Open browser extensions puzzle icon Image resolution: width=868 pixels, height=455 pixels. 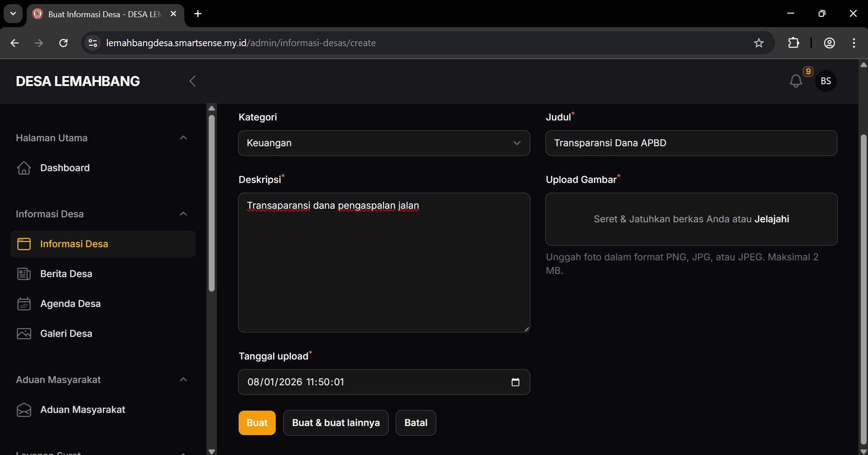pos(793,43)
